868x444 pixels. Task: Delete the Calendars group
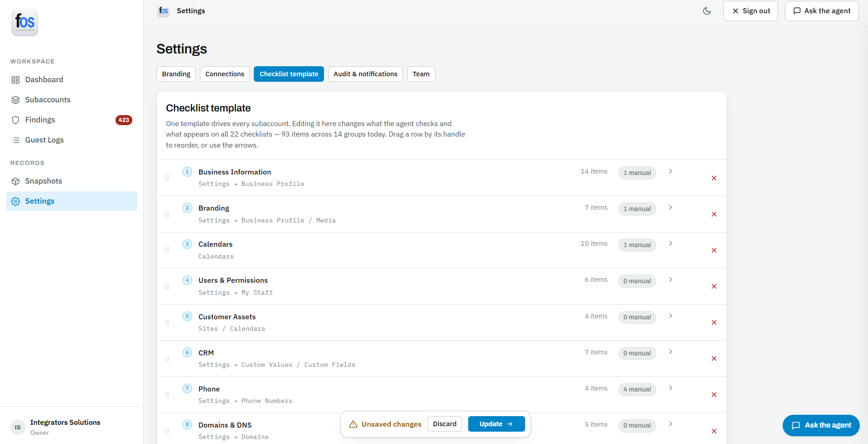pos(714,250)
